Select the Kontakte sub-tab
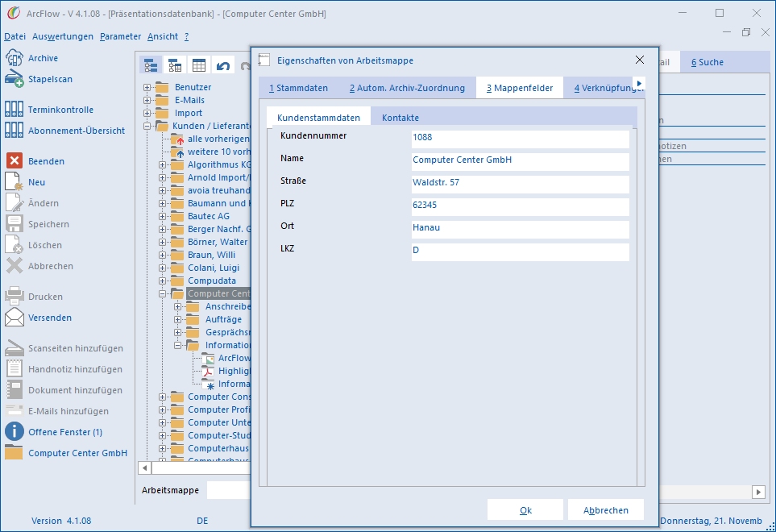This screenshot has width=776, height=532. pyautogui.click(x=400, y=118)
